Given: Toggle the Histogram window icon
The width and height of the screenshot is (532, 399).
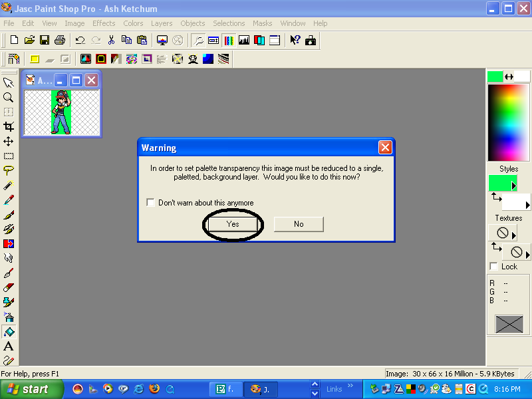Looking at the screenshot, I should pyautogui.click(x=244, y=41).
